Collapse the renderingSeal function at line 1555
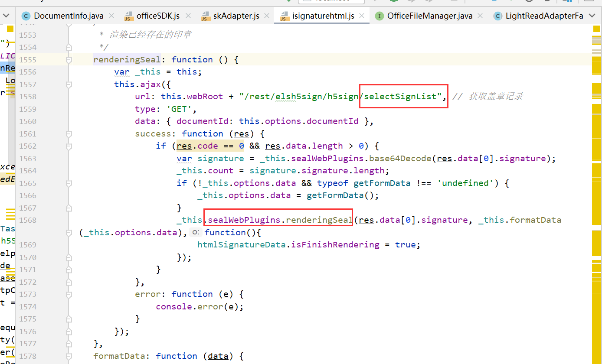The height and width of the screenshot is (364, 602). click(x=69, y=59)
